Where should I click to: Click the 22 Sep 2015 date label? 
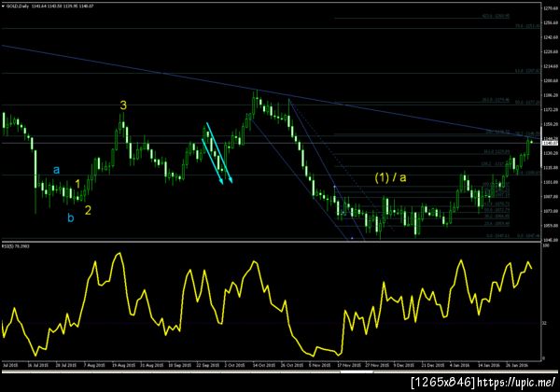208,365
